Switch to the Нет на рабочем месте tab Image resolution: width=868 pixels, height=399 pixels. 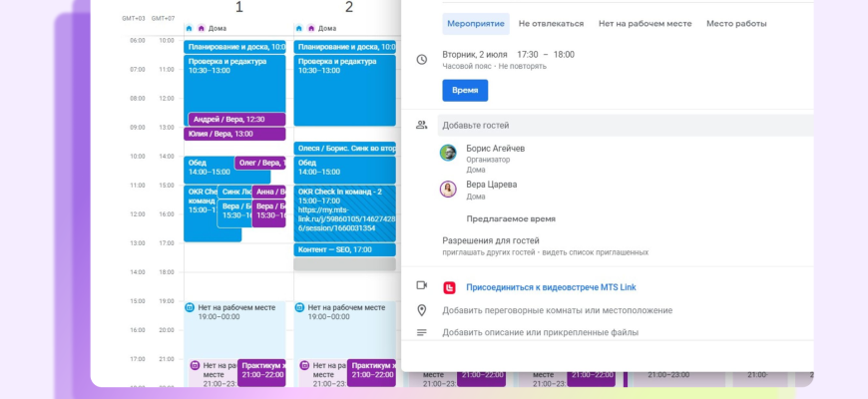[x=646, y=23]
